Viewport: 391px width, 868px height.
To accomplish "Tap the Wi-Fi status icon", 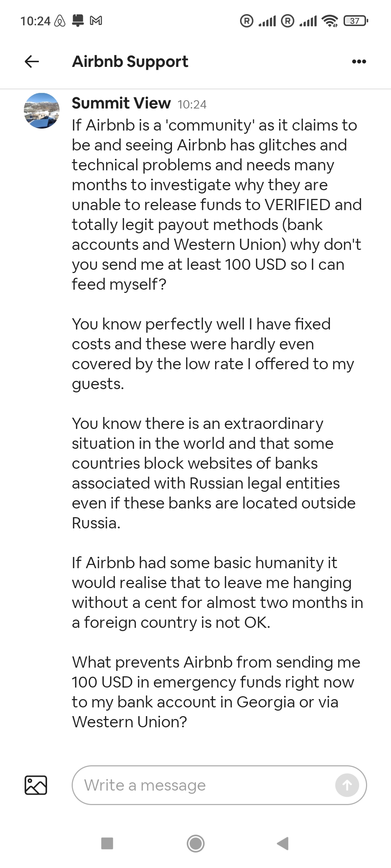I will (x=330, y=21).
